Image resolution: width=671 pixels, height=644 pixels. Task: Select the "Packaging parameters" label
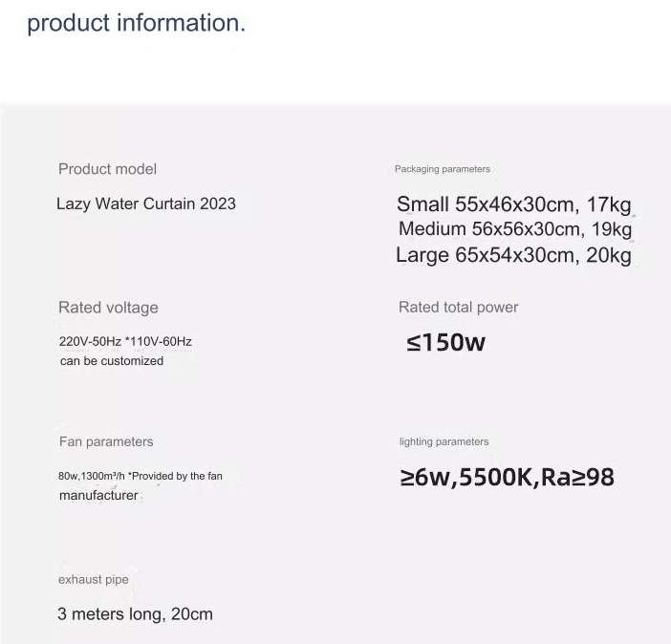[x=443, y=169]
